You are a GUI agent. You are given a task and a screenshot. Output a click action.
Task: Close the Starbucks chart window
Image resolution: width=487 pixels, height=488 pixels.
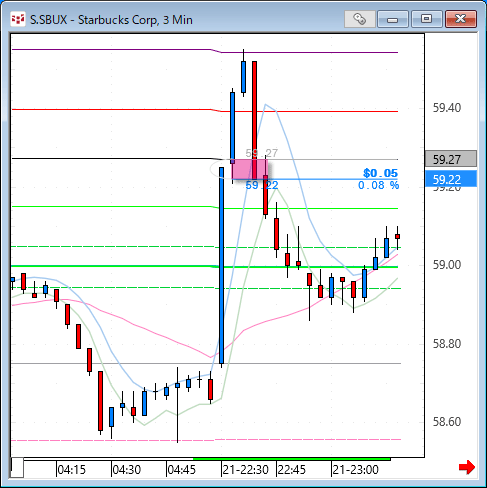(x=461, y=19)
